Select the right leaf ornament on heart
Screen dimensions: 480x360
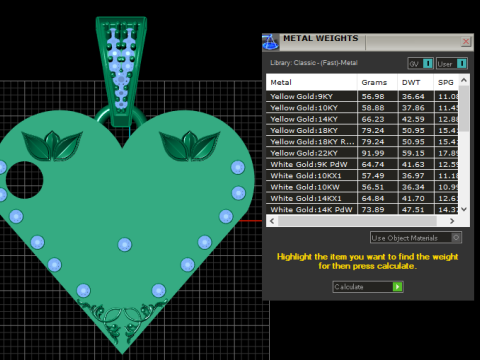click(x=190, y=145)
